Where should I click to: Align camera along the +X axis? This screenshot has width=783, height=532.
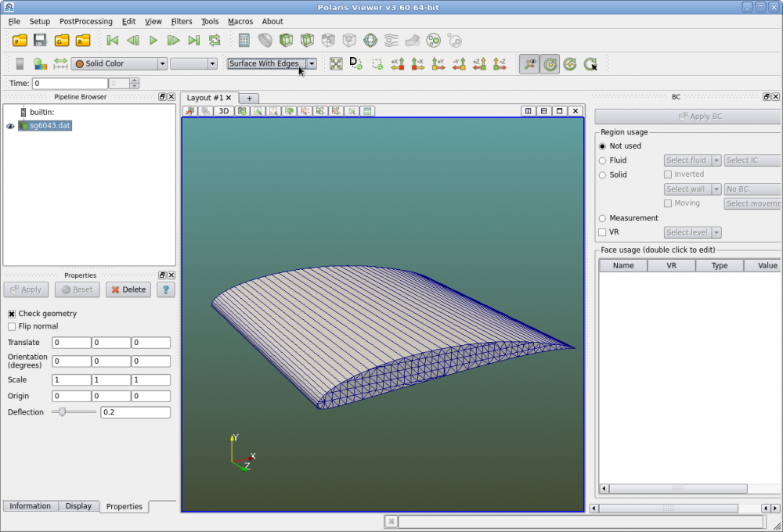pyautogui.click(x=397, y=64)
